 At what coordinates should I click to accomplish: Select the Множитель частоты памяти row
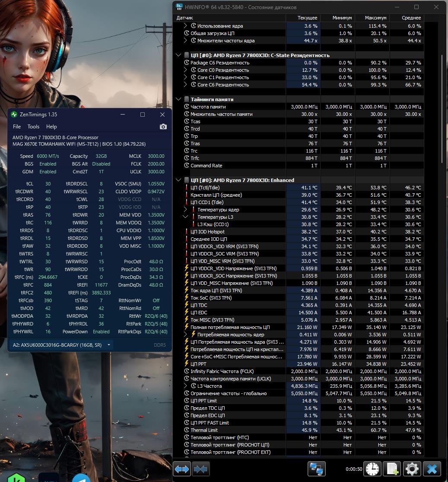[x=299, y=114]
